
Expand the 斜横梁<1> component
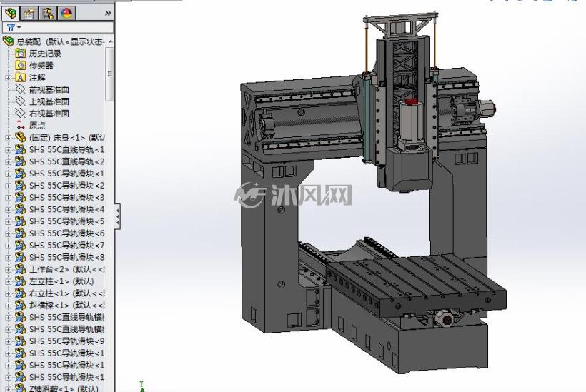pyautogui.click(x=9, y=306)
